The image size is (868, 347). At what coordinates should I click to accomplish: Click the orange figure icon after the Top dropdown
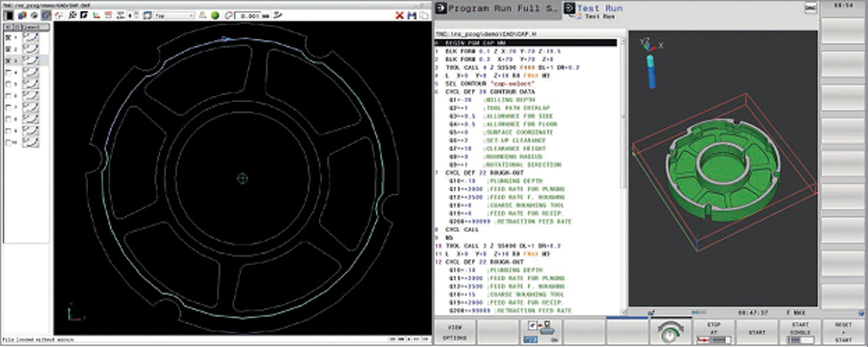click(203, 15)
